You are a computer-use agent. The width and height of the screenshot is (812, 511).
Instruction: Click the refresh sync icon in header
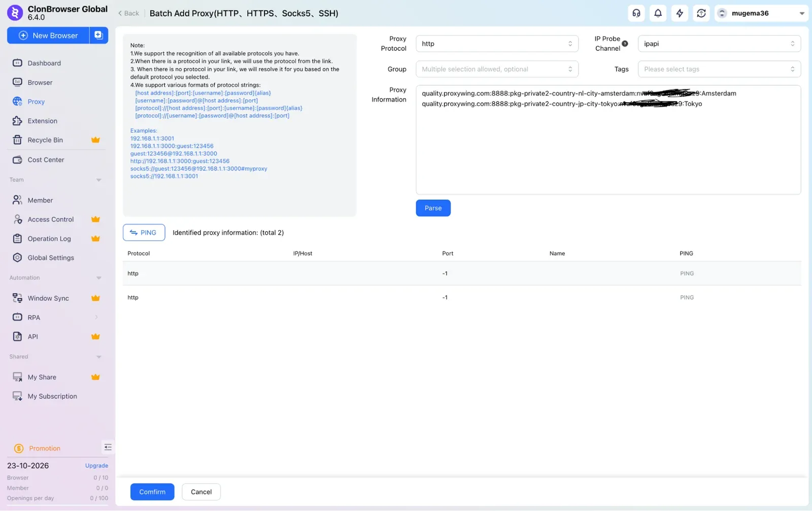[x=701, y=13]
